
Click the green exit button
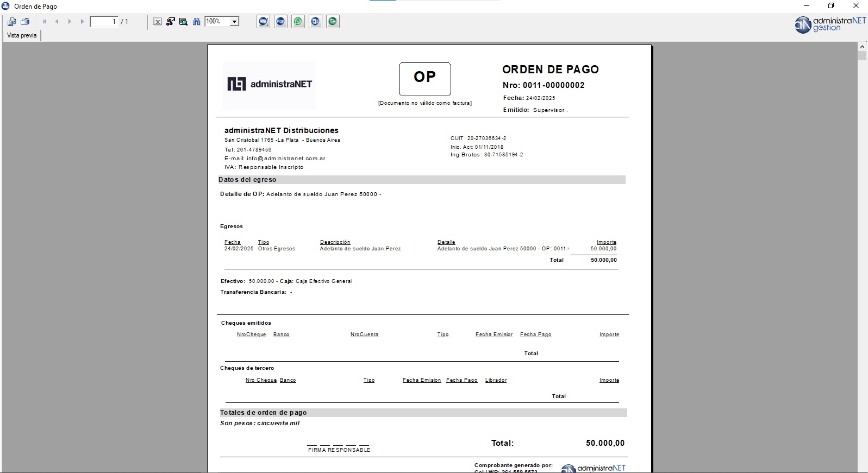[x=333, y=22]
